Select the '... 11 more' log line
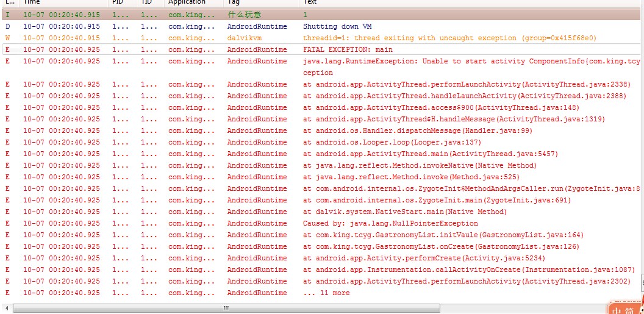Screen dimensions: 644x314 point(326,293)
